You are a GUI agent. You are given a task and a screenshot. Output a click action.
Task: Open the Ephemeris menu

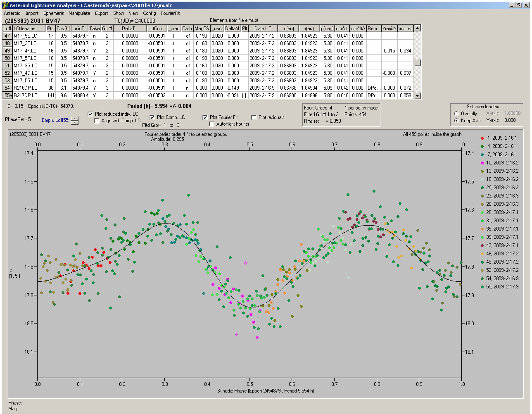pyautogui.click(x=54, y=13)
